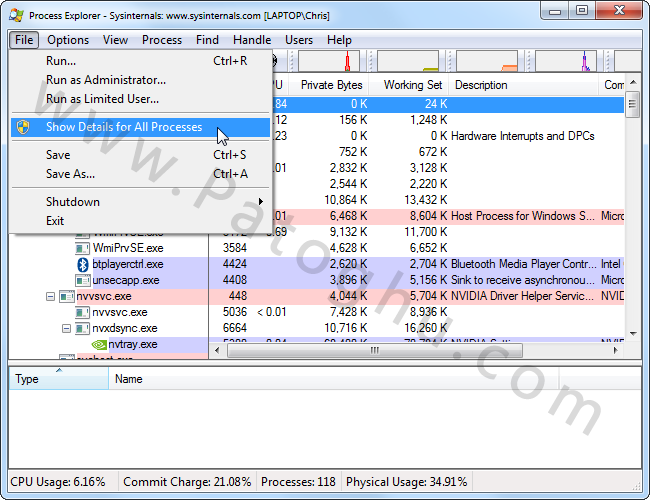This screenshot has width=650, height=500.
Task: Click the horizontal scrollbar thumb in process list
Action: click(x=375, y=351)
